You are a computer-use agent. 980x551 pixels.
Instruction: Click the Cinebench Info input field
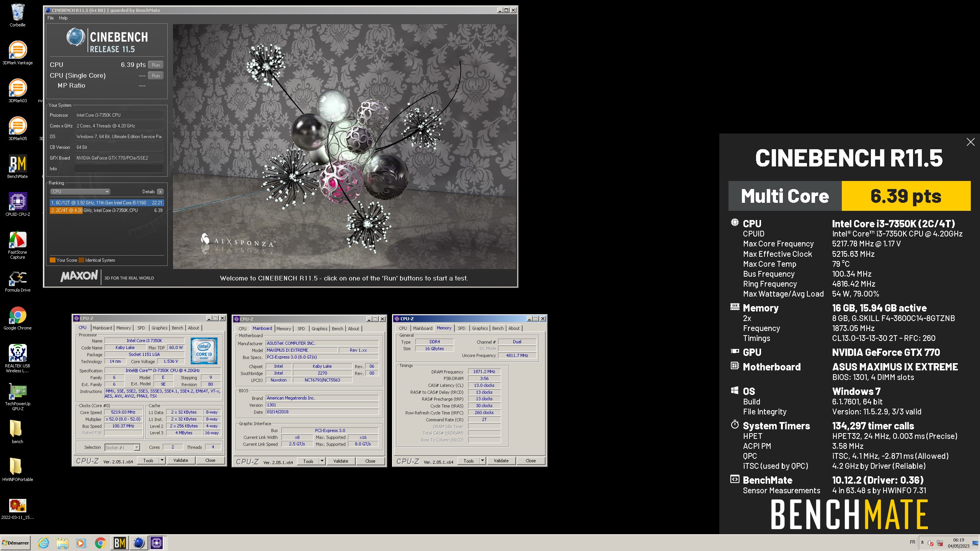[119, 169]
